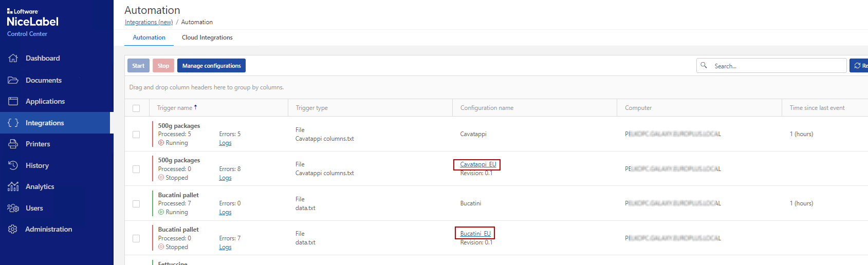Open Logs for Cavatappi trigger with 5 errors
Screen dimensions: 868x265
click(225, 143)
